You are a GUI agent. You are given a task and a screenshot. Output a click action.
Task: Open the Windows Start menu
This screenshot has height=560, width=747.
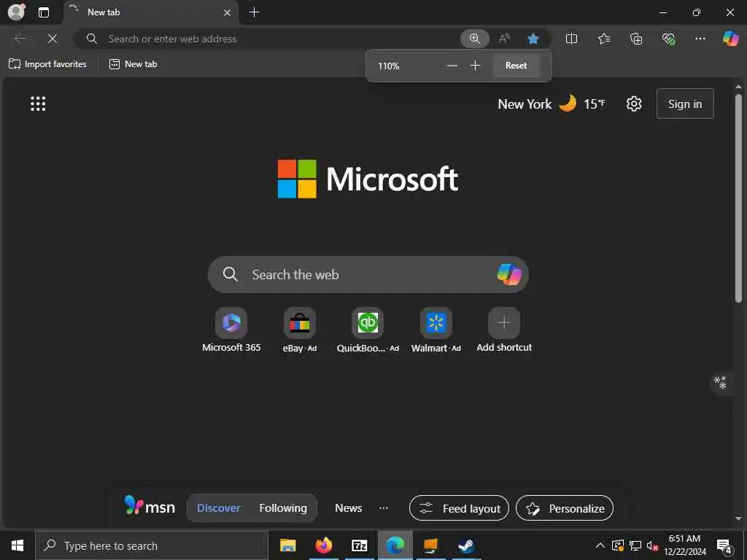[18, 545]
